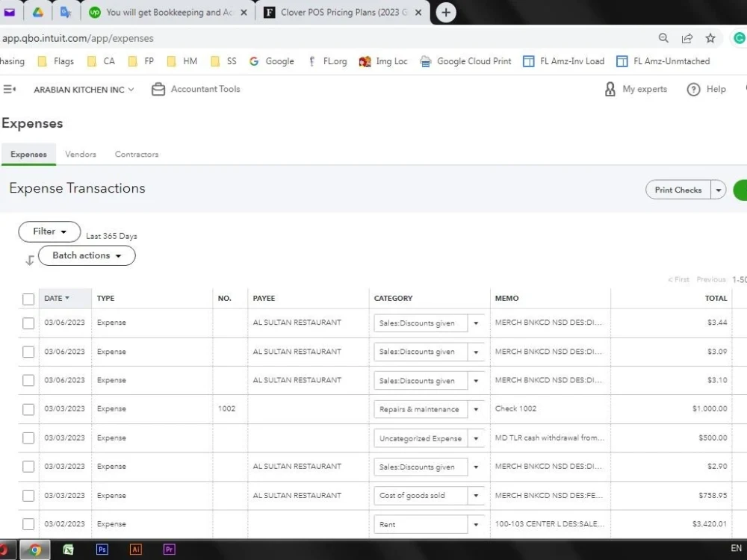Click the $1,000.00 total amount
This screenshot has height=560, width=747.
click(710, 408)
